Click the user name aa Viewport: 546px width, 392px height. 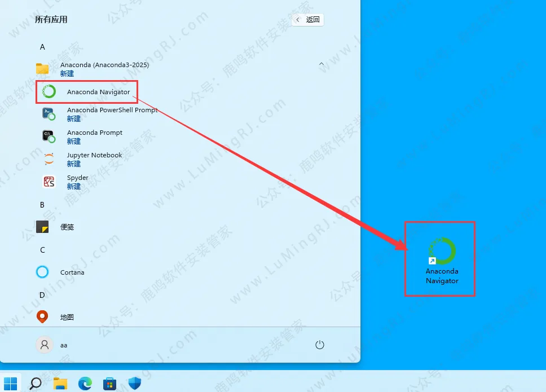point(64,345)
